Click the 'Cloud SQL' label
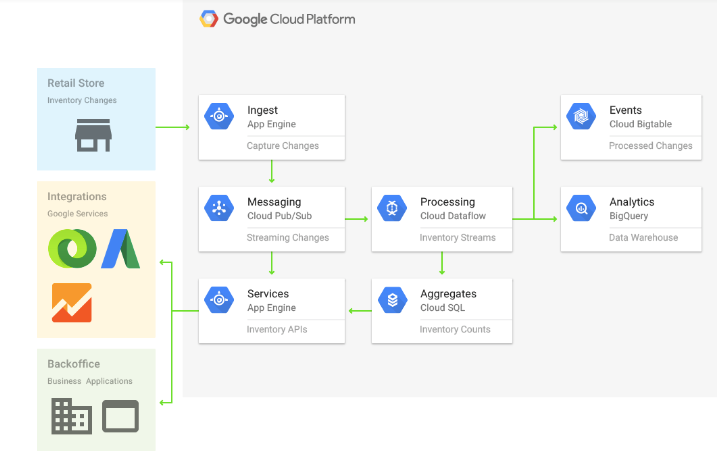This screenshot has width=717, height=460. [x=442, y=308]
